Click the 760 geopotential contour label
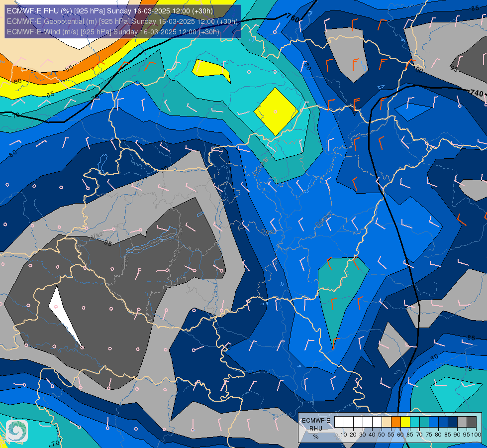Viewport: 487px width, 448px height. pos(293,18)
